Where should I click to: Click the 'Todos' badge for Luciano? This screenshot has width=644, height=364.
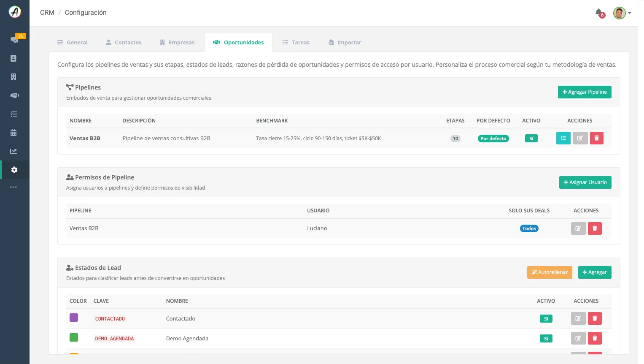(529, 228)
